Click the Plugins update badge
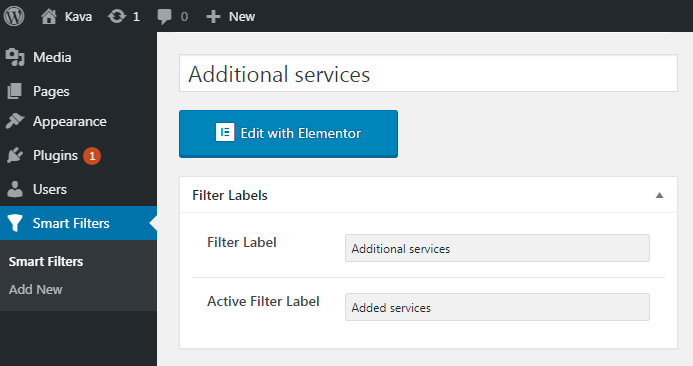 click(x=92, y=156)
